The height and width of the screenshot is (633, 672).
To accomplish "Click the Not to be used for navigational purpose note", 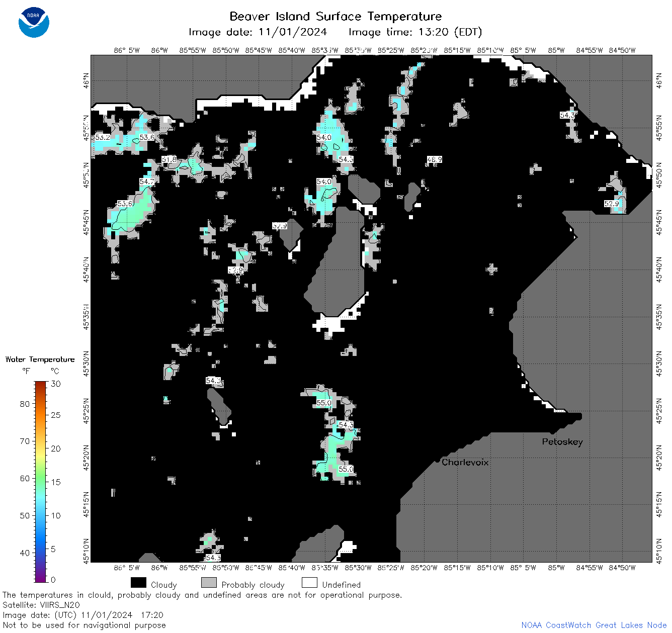I will coord(84,625).
